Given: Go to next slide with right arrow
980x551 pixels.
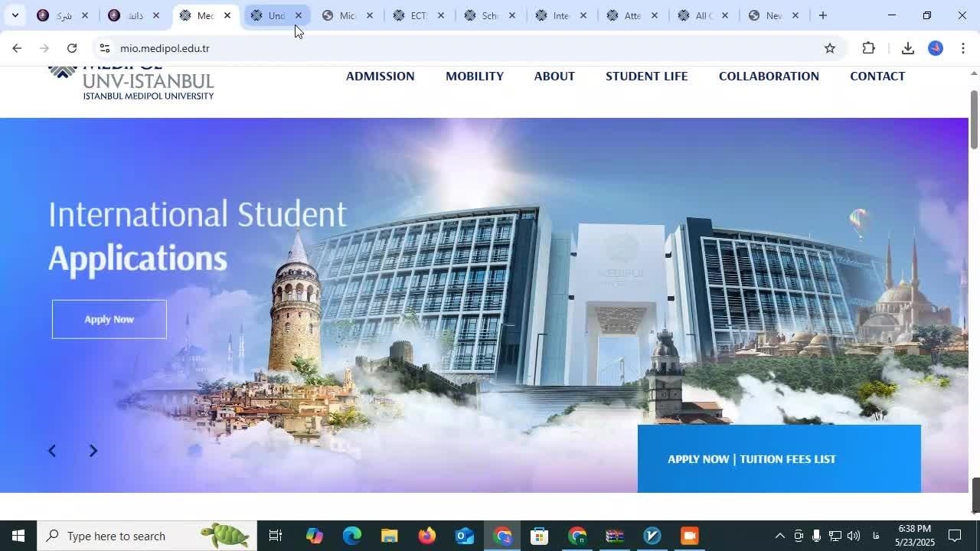Looking at the screenshot, I should pyautogui.click(x=93, y=451).
